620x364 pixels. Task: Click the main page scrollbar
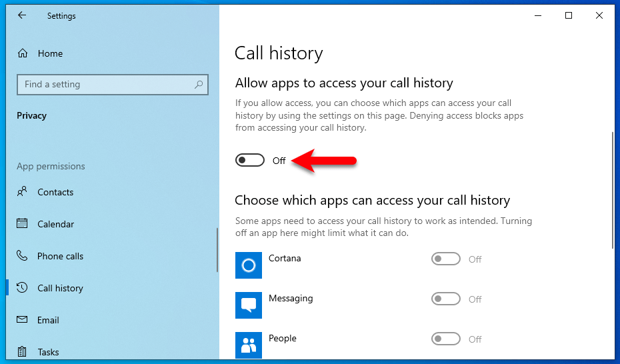(613, 190)
